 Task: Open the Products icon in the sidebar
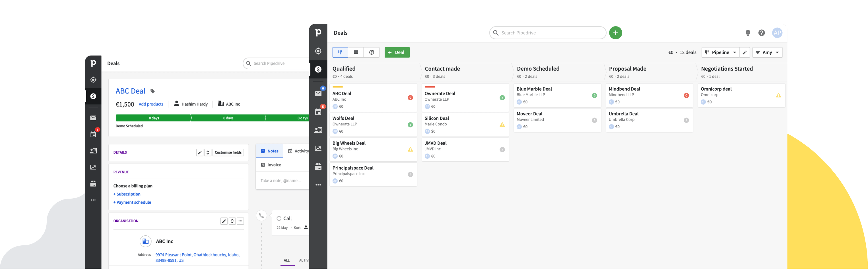point(318,166)
